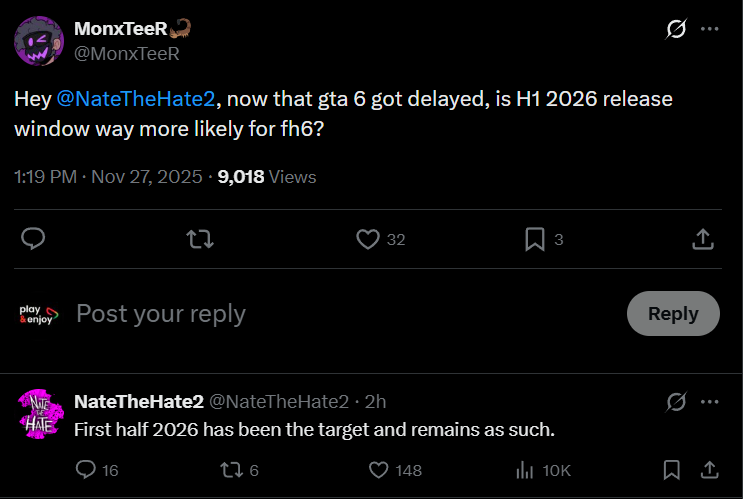The image size is (743, 499).
Task: Open more options on MonxTeeR post
Action: click(x=710, y=29)
